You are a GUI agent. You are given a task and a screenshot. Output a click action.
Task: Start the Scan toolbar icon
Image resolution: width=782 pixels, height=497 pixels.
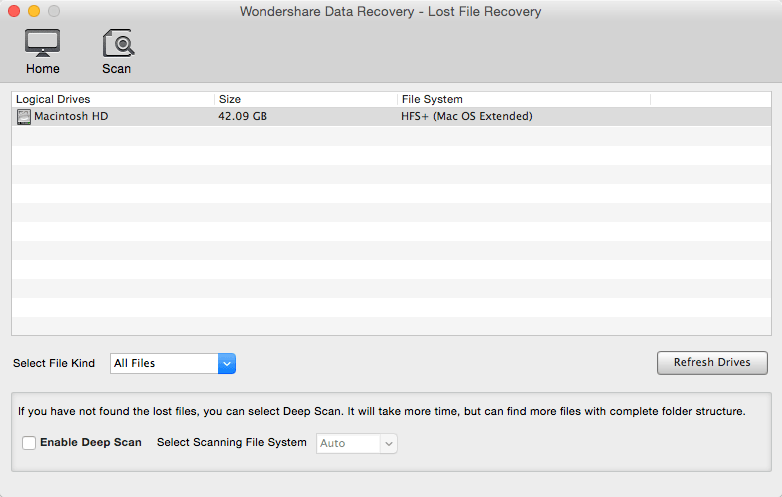[117, 51]
